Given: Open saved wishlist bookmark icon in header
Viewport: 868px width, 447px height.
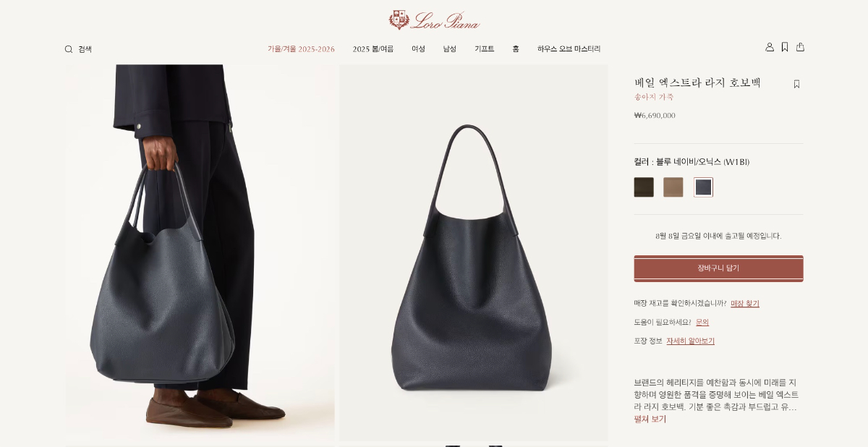Looking at the screenshot, I should (x=785, y=47).
